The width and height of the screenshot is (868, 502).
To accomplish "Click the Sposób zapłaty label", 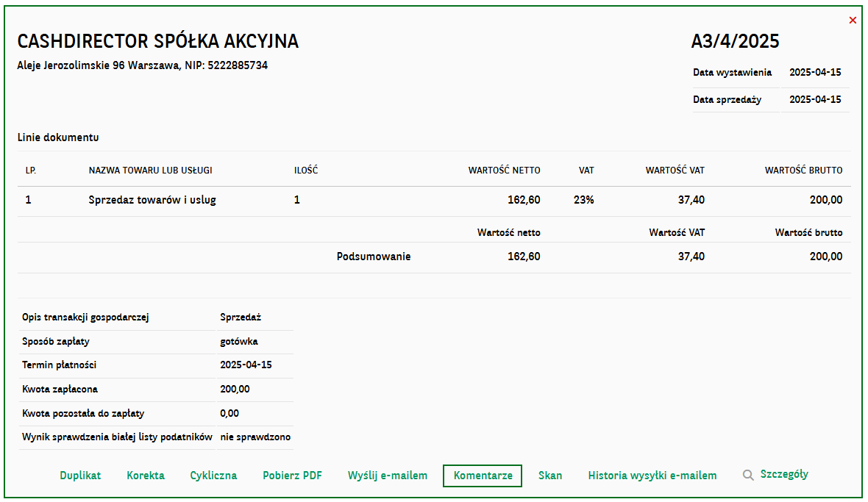I will [56, 342].
